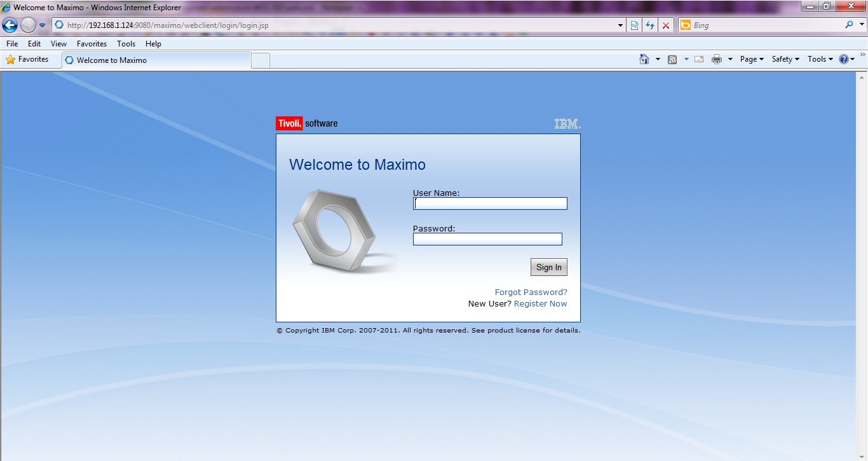
Task: Select the RSS feeds icon
Action: pyautogui.click(x=672, y=58)
